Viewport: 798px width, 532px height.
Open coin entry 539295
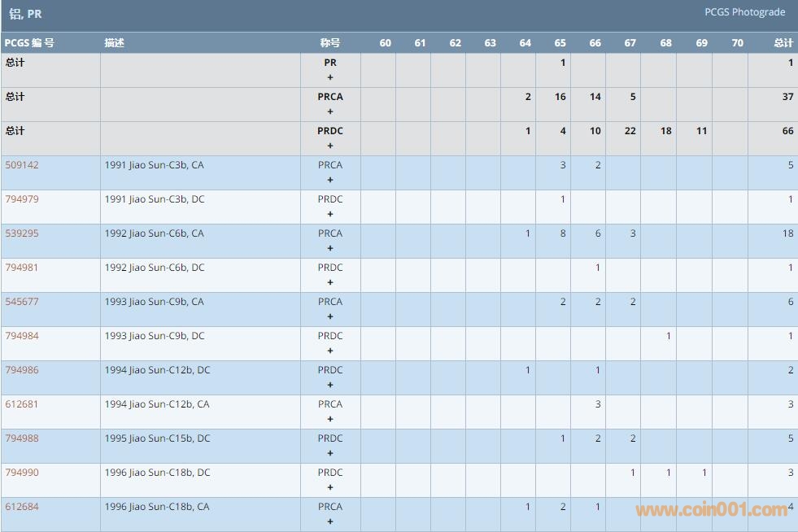[x=21, y=233]
